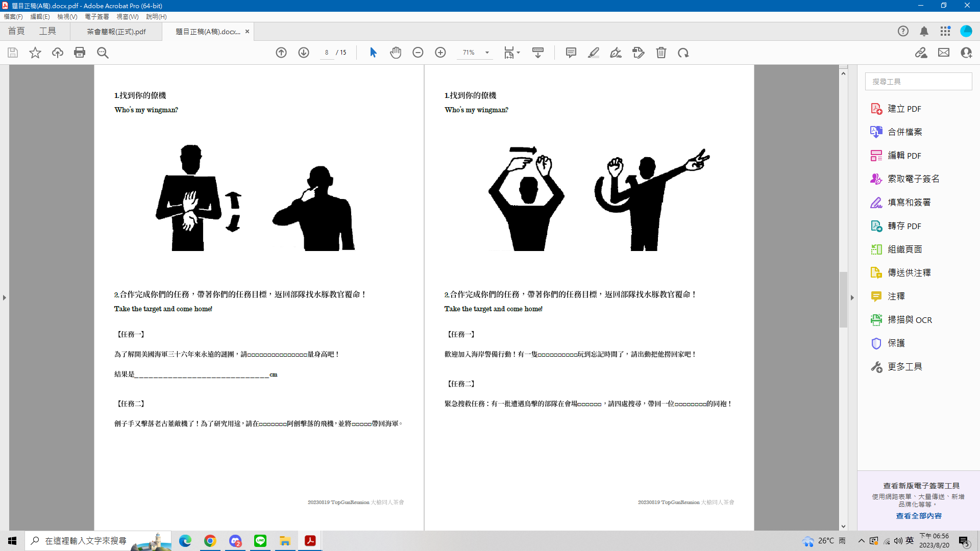Open the 說明(H) menu

pyautogui.click(x=156, y=17)
